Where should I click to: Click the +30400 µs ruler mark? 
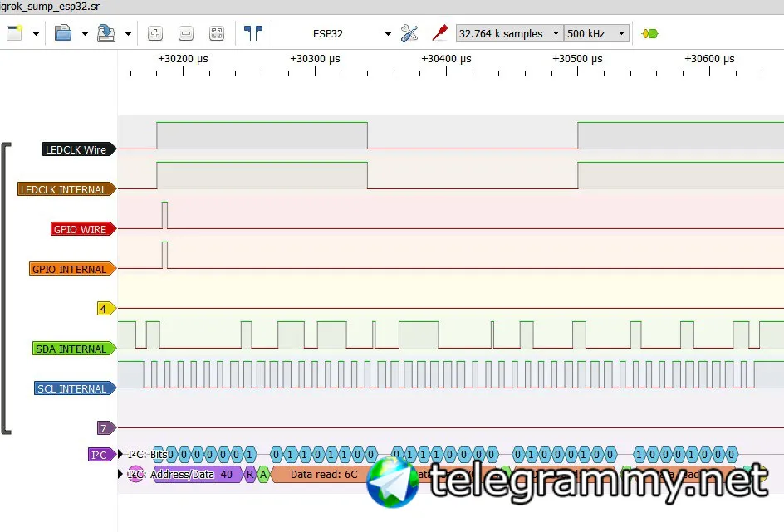(x=447, y=58)
